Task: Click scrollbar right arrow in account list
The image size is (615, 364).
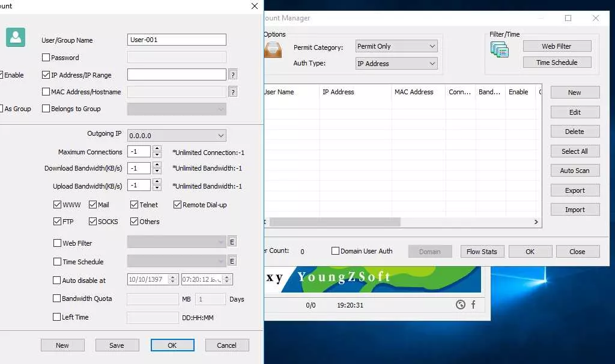Action: tap(536, 222)
